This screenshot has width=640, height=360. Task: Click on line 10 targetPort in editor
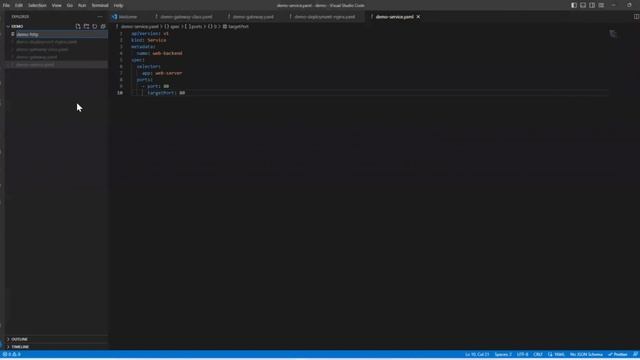coord(166,93)
